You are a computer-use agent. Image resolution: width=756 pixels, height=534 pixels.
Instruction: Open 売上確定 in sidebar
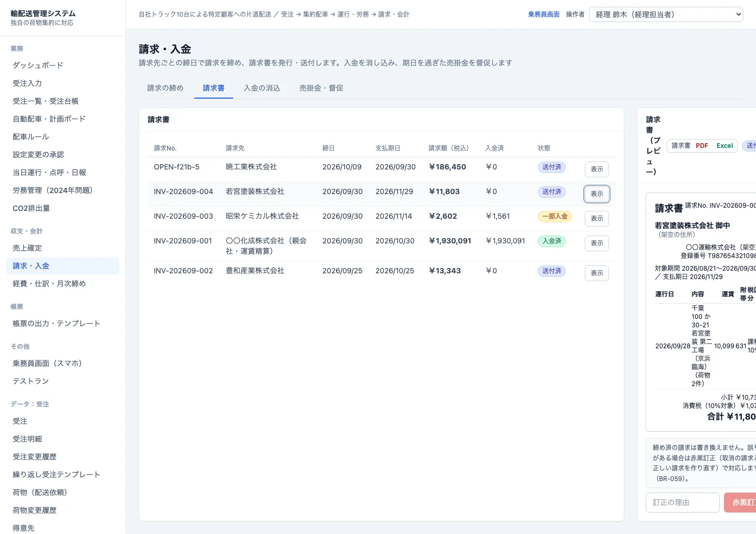click(x=63, y=248)
